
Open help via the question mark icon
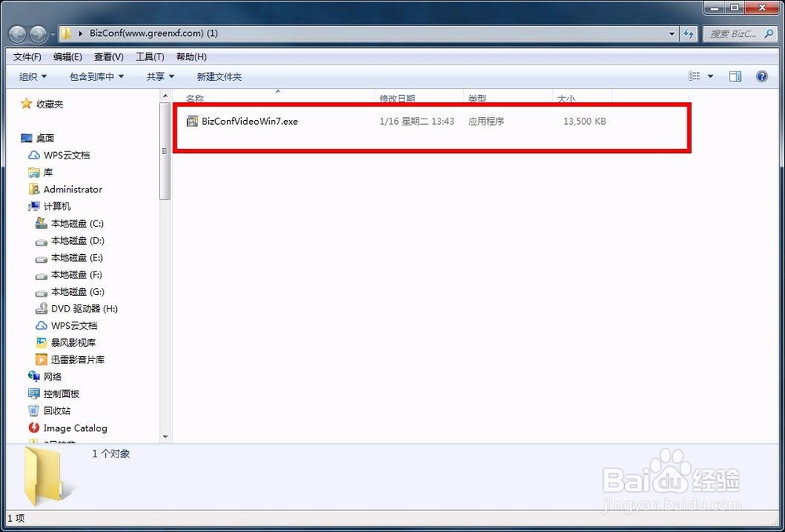(762, 76)
